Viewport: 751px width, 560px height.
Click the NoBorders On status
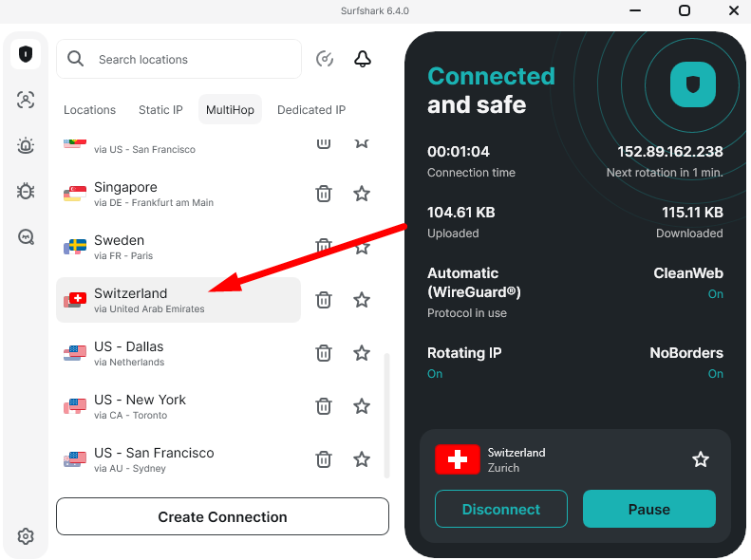[x=716, y=374]
